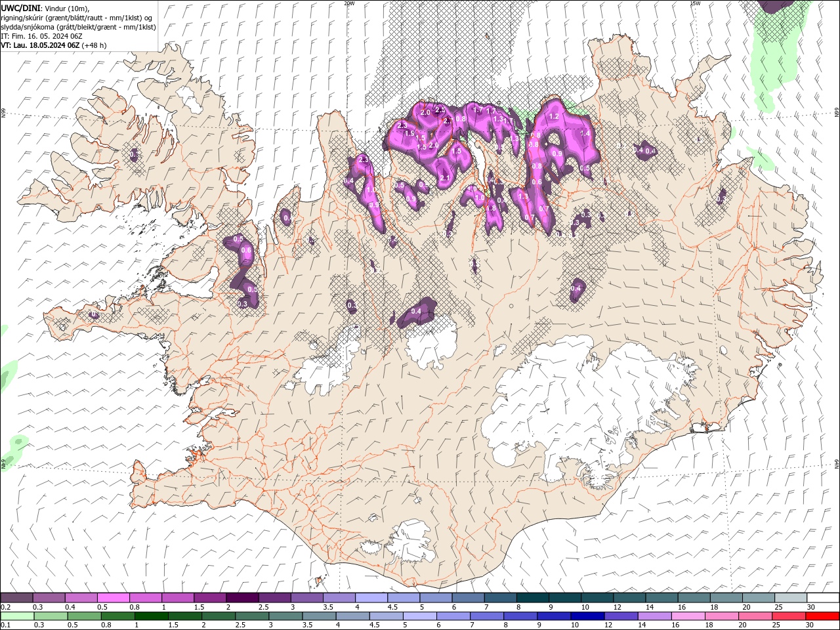Screen dimensions: 840x630
Task: Click the bright red 30 rain scale swatch
Action: 822,616
